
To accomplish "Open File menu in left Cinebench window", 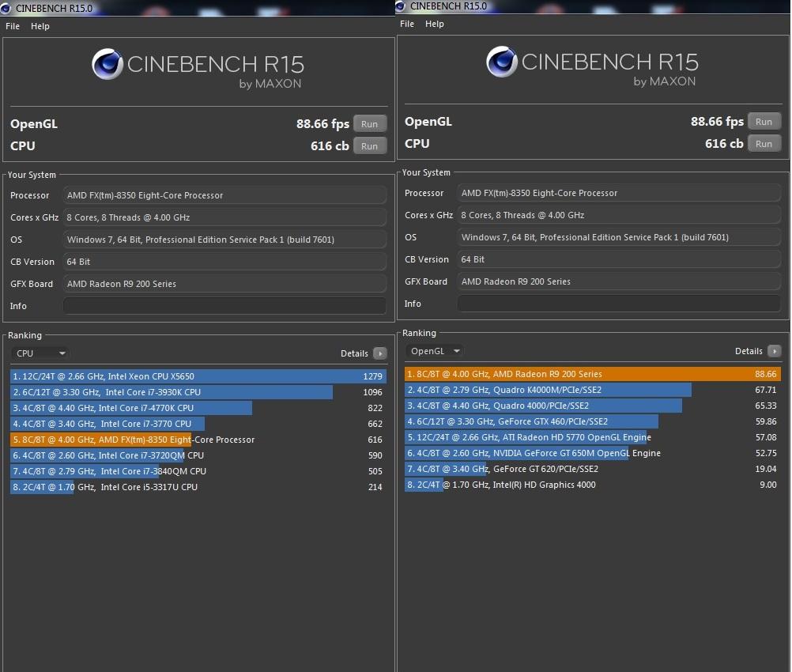I will 13,26.
